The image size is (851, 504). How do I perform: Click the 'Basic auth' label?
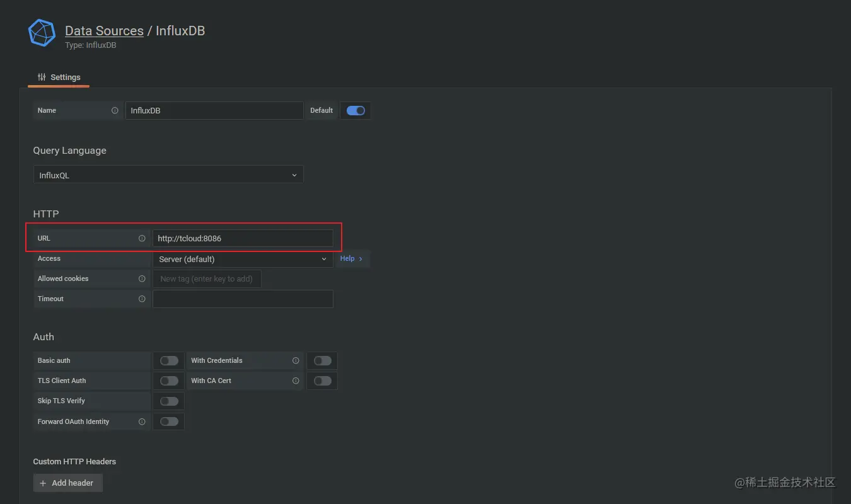tap(54, 360)
